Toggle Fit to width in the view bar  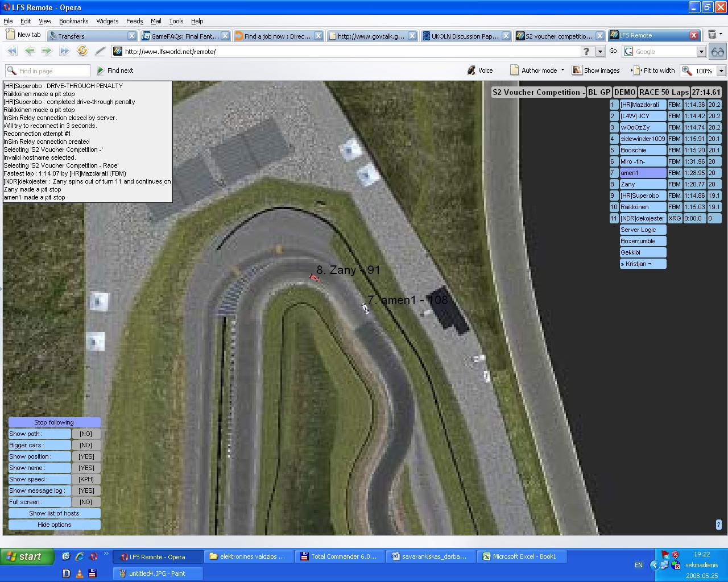(654, 70)
